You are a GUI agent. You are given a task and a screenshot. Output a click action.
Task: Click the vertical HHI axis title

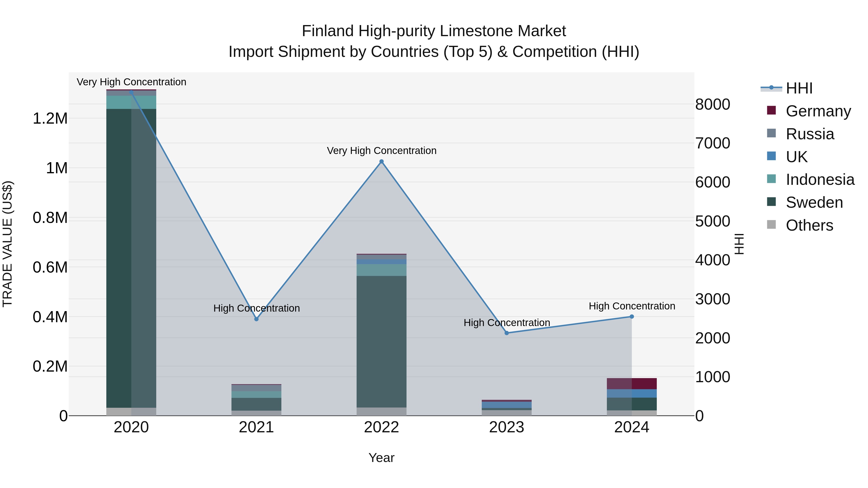coord(739,244)
